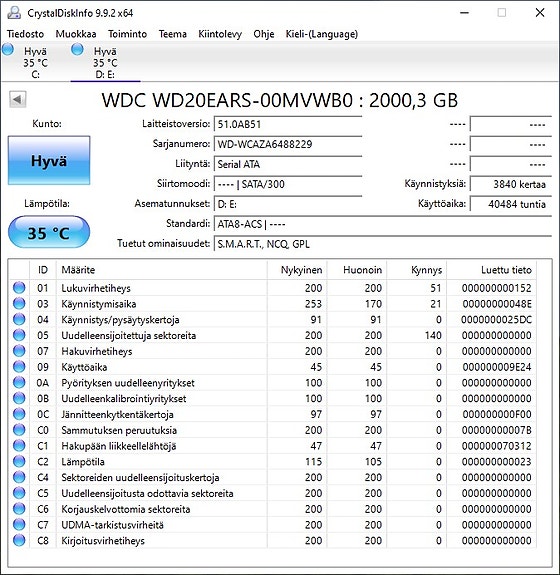The height and width of the screenshot is (575, 560).
Task: Click the Huonoin column header
Action: coord(357,270)
